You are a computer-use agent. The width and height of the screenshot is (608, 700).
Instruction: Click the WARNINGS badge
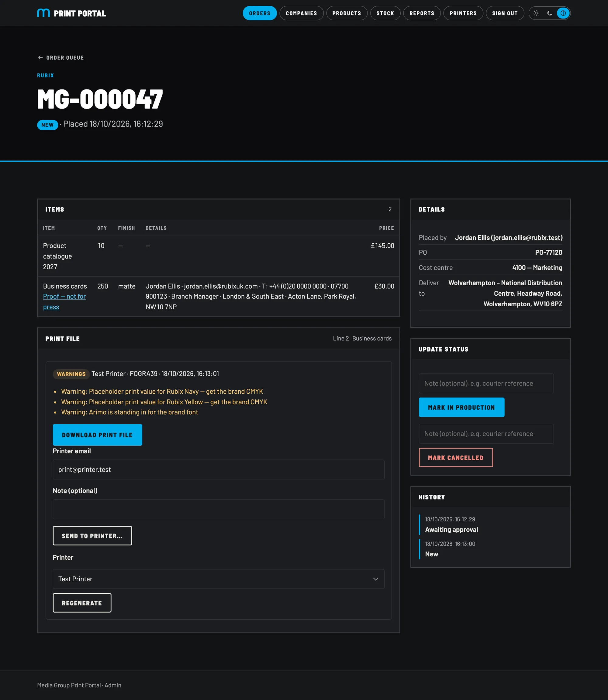[x=71, y=374]
